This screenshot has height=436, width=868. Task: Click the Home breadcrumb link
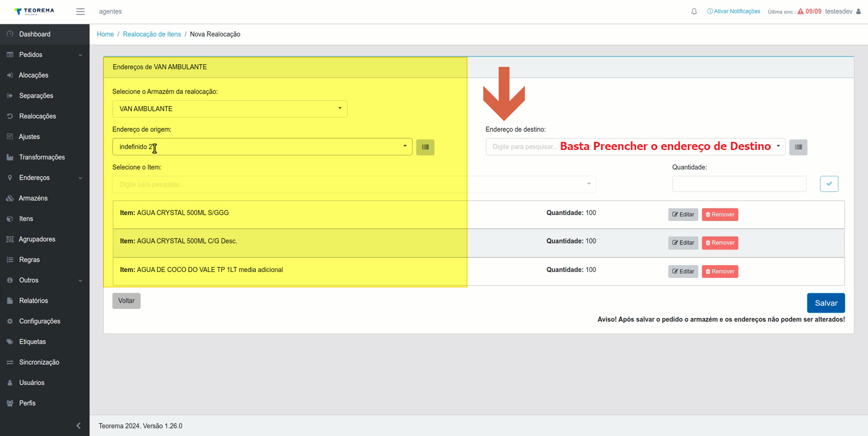click(105, 34)
